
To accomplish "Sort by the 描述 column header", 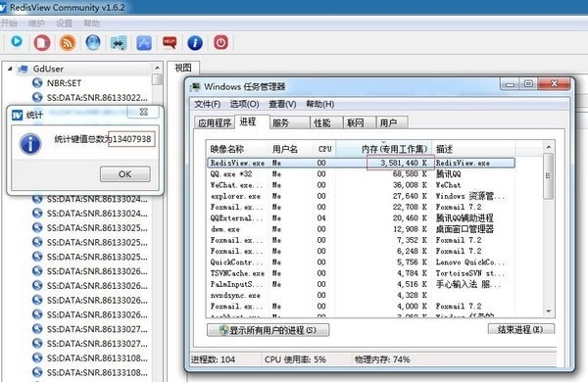I will (x=474, y=149).
